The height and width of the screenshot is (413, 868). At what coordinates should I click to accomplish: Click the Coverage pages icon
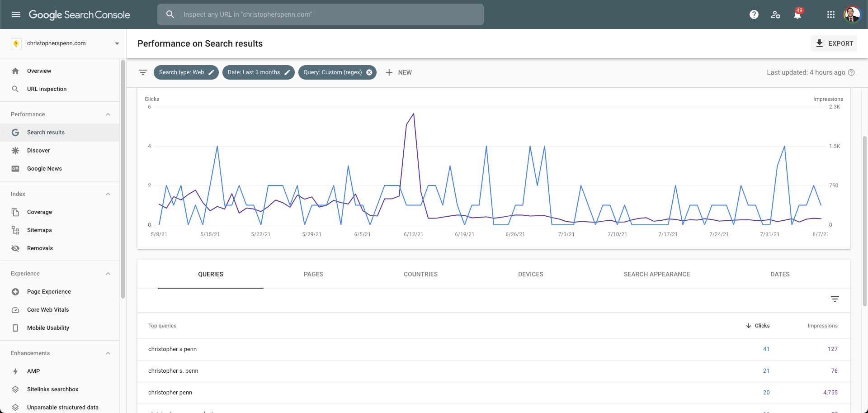15,212
